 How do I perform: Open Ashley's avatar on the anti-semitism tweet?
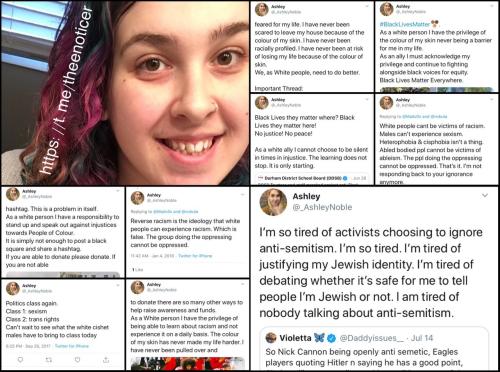coord(273,202)
